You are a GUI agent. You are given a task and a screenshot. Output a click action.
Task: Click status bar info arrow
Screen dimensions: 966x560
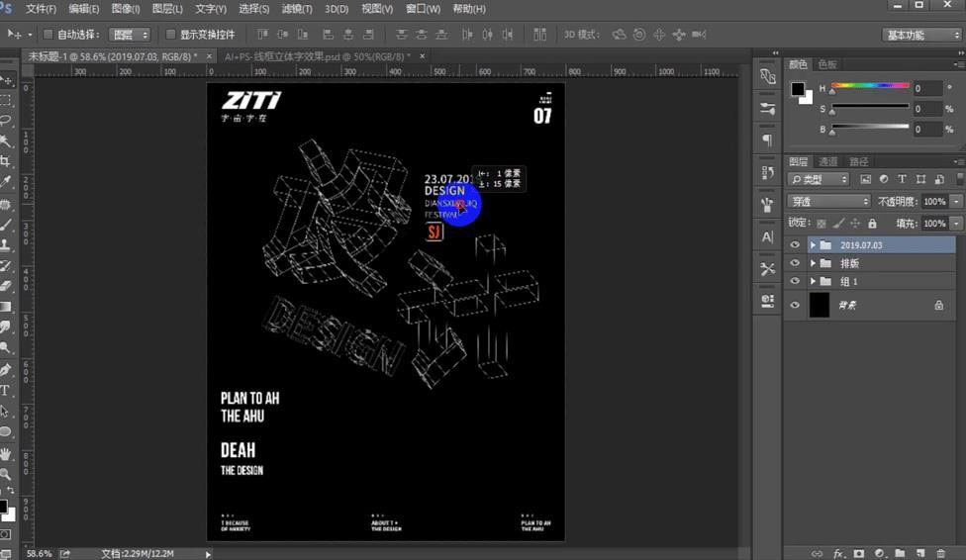coord(208,554)
